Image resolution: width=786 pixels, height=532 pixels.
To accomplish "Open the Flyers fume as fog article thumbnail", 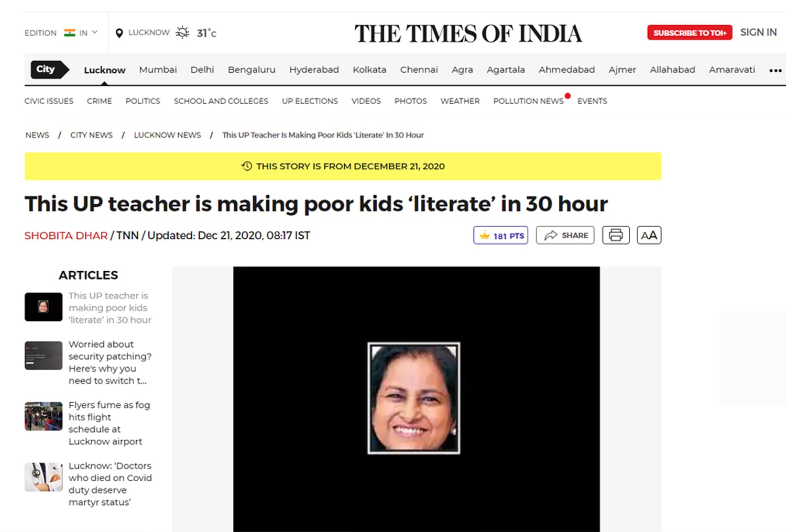I will tap(43, 416).
